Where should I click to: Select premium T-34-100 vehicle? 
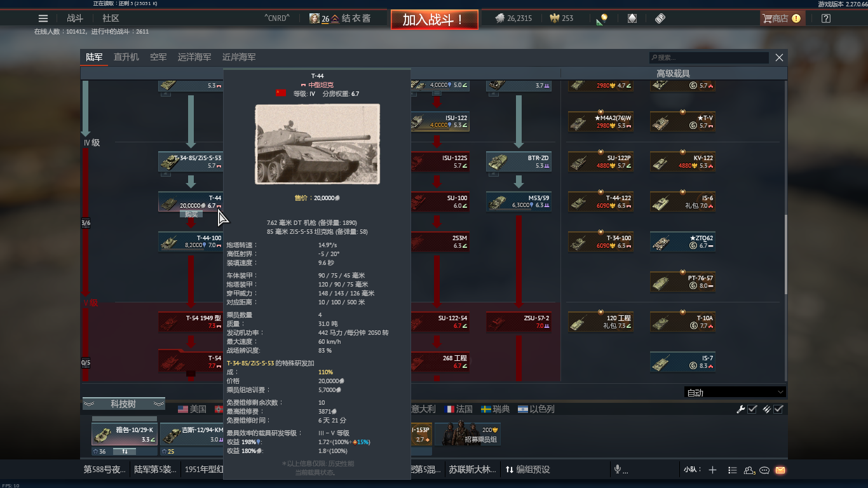pyautogui.click(x=600, y=241)
